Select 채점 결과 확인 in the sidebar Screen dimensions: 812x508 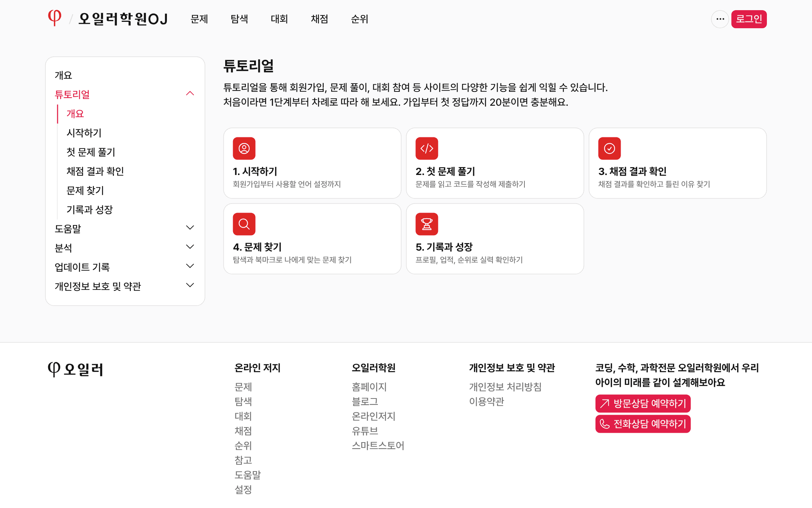pos(95,171)
